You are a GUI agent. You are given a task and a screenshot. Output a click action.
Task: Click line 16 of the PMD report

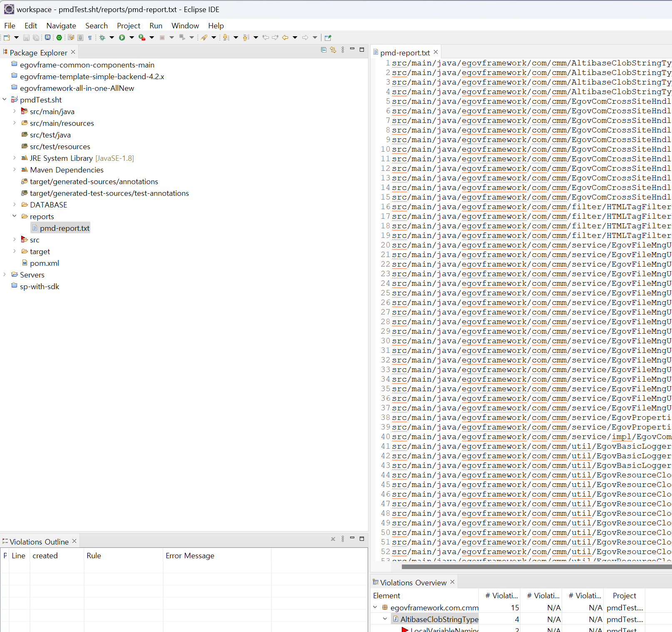click(x=531, y=207)
